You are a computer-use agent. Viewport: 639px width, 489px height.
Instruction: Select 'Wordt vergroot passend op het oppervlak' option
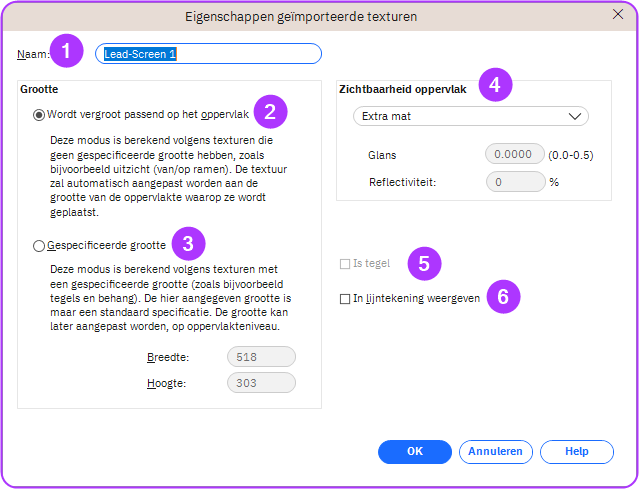pos(39,115)
